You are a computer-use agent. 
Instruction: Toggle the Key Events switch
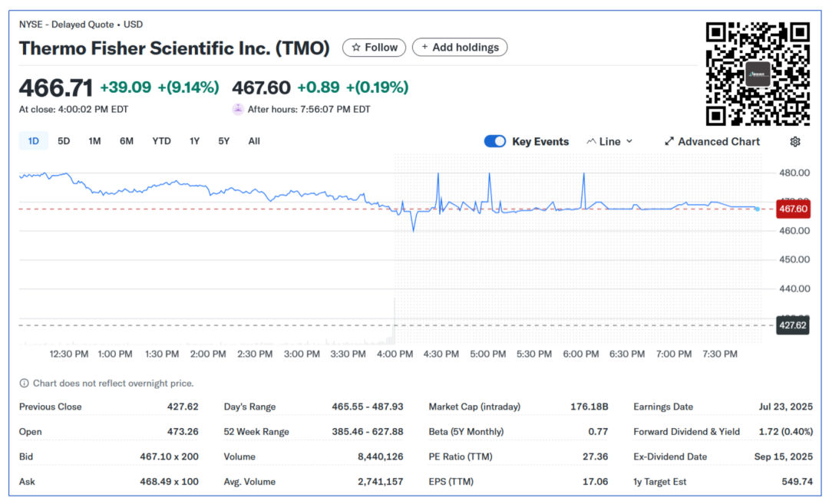point(495,142)
